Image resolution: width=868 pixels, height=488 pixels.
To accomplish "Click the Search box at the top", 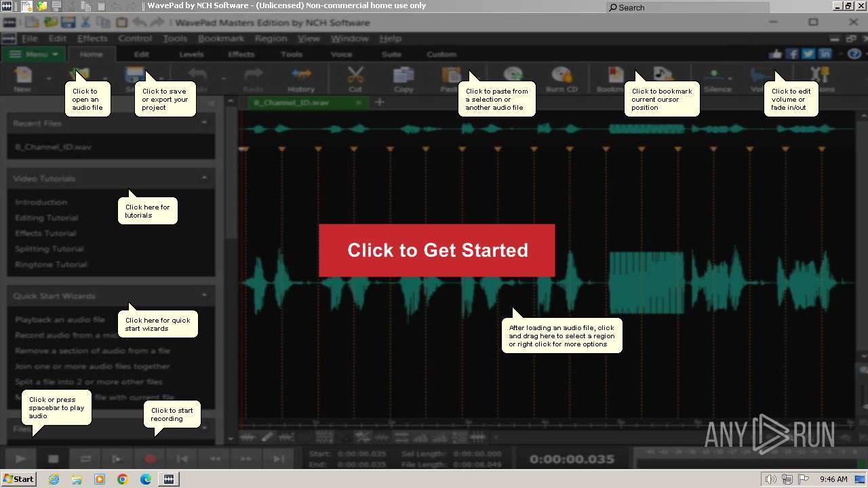I will (x=688, y=7).
